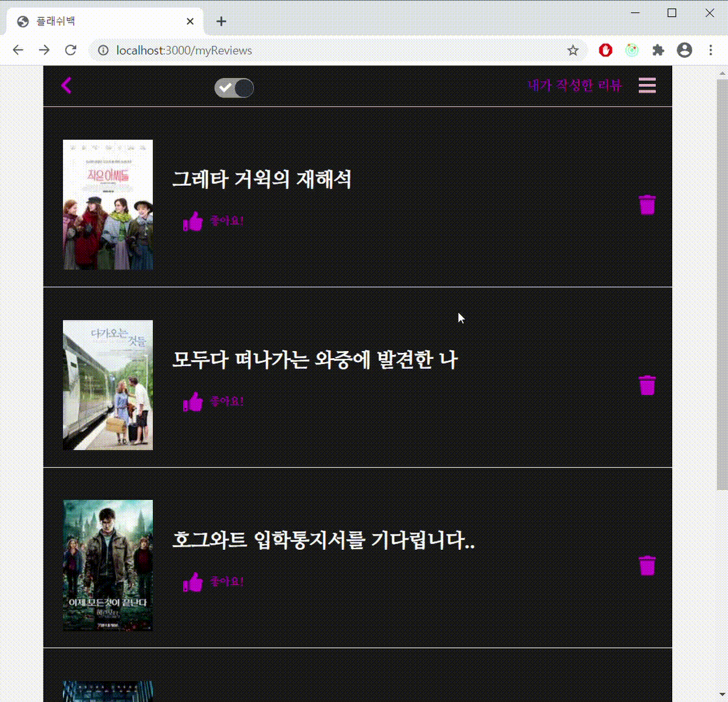Click '좋아요!' label under '모두다 떠나가는 와중에 발견한 나'

click(x=227, y=400)
